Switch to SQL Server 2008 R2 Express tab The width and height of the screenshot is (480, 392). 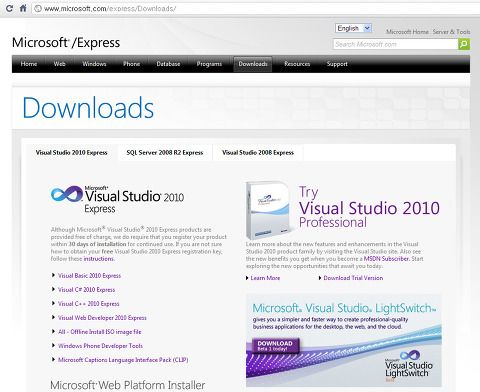(x=165, y=153)
